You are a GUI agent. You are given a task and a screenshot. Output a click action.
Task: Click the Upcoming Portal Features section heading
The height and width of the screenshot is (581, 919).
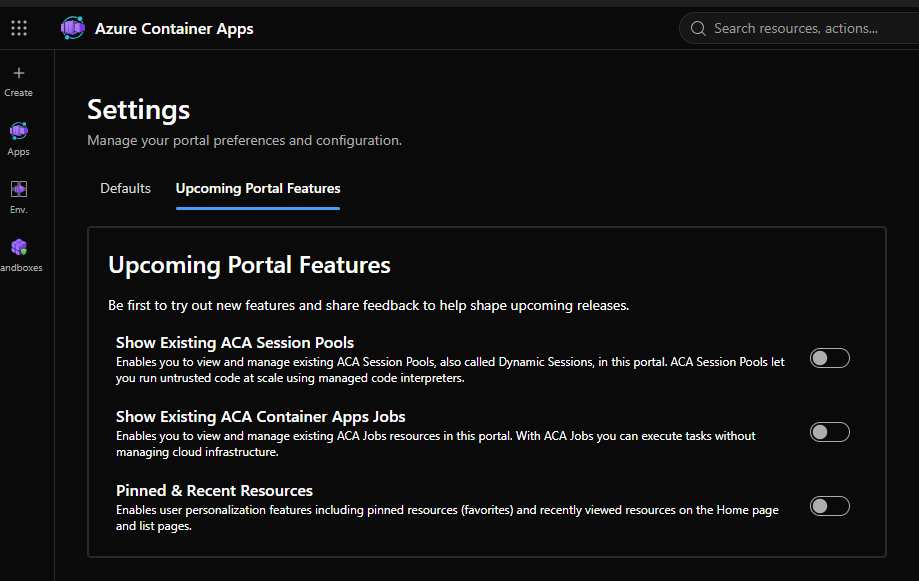[x=249, y=265]
